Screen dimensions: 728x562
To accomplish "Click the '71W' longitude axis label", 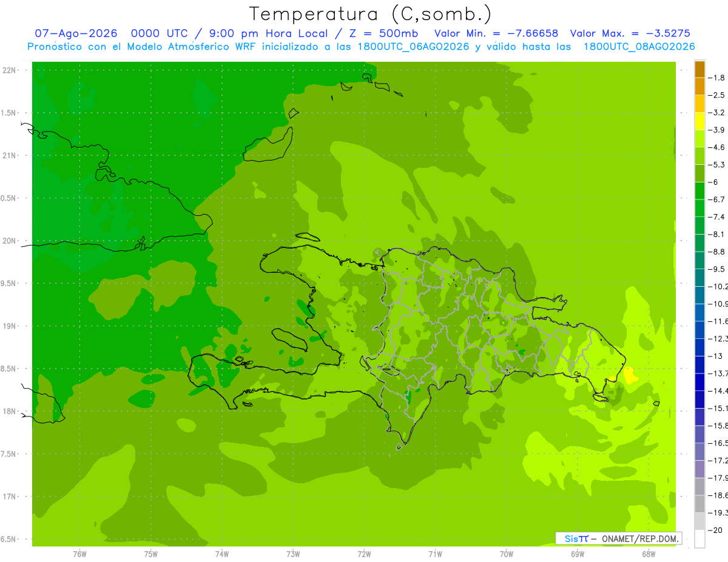I will pyautogui.click(x=435, y=554).
